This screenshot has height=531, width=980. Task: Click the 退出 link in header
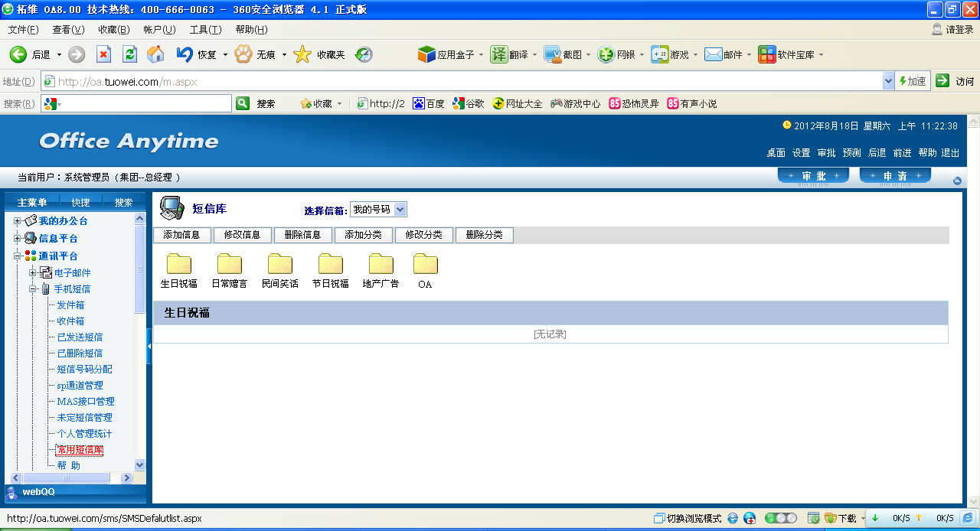coord(950,153)
